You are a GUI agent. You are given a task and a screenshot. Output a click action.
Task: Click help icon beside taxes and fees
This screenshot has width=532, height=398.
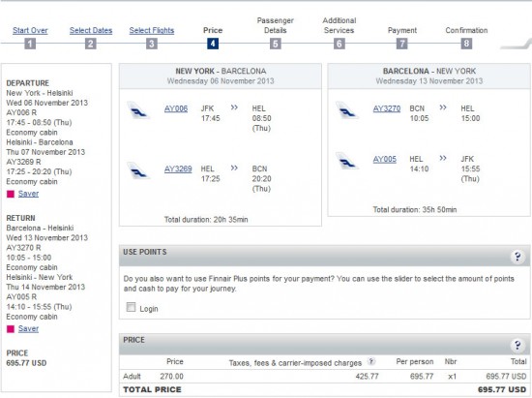(371, 361)
